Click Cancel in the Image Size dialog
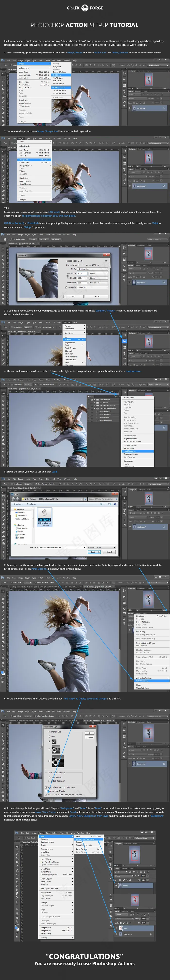Viewport: 170px width, 980px height. (x=97, y=296)
